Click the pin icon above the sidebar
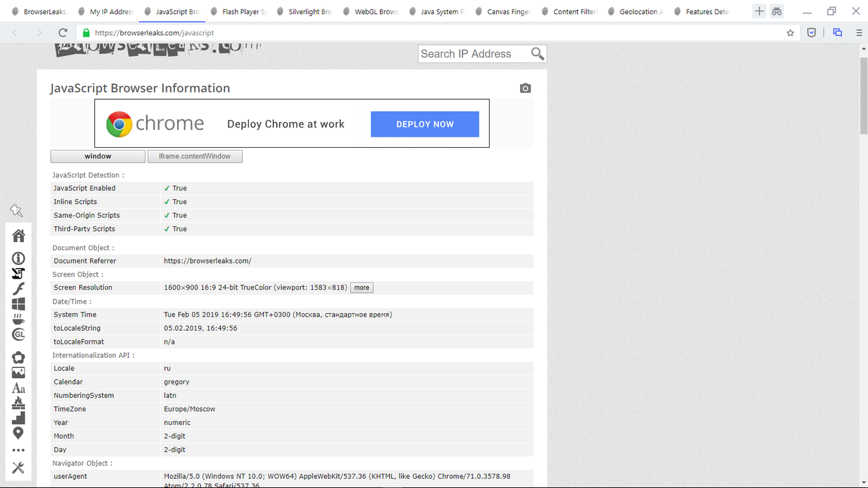Viewport: 868px width, 488px height. pos(16,211)
